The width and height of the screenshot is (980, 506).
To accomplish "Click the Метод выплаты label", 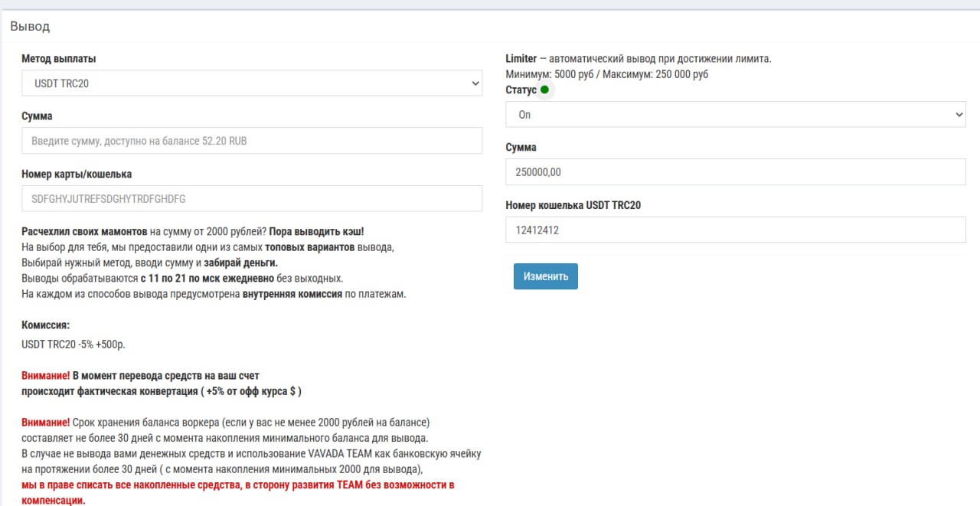I will [x=59, y=58].
